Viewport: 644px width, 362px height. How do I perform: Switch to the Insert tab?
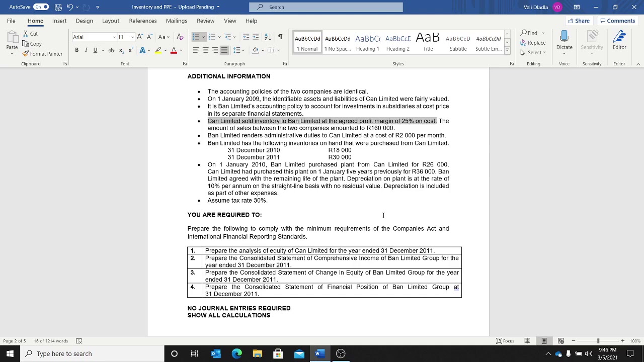coord(59,21)
